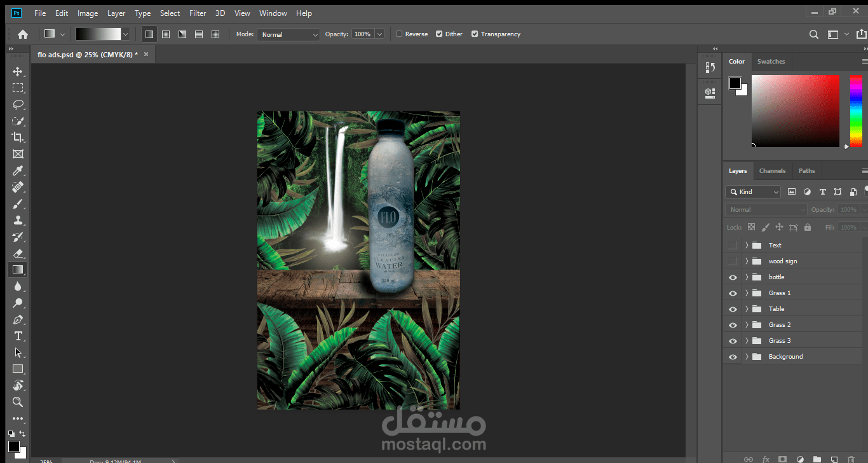
Task: Switch to the Channels tab
Action: click(772, 171)
